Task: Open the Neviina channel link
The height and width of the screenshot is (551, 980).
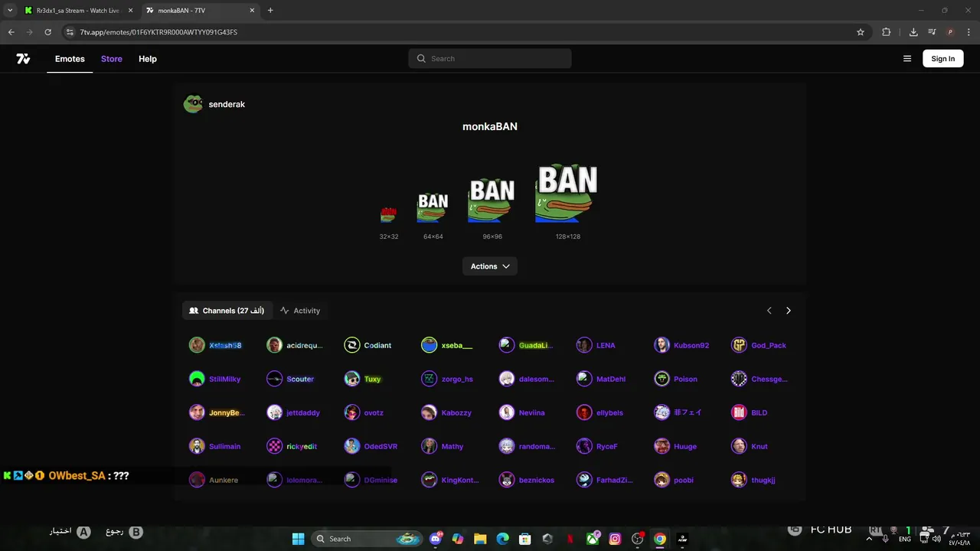Action: pos(532,412)
